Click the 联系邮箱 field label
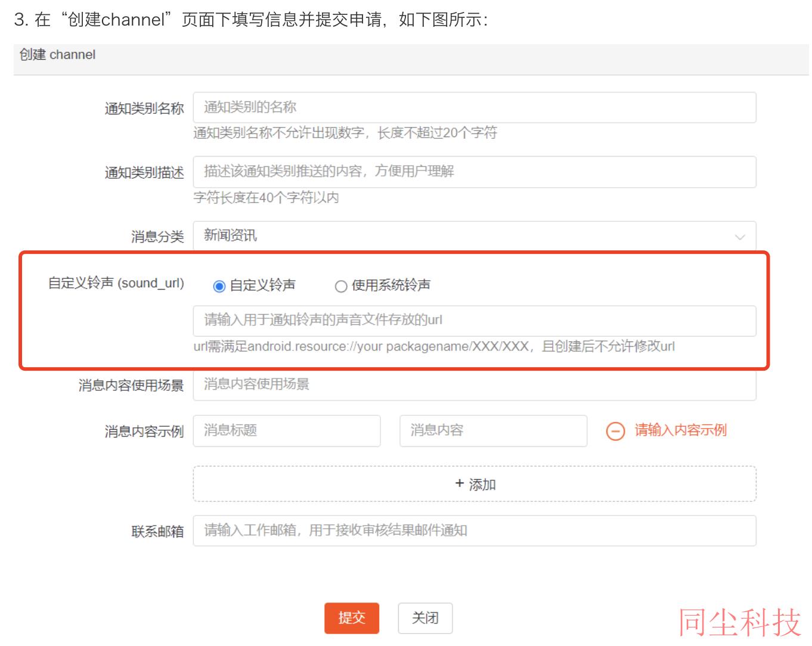 [x=157, y=532]
